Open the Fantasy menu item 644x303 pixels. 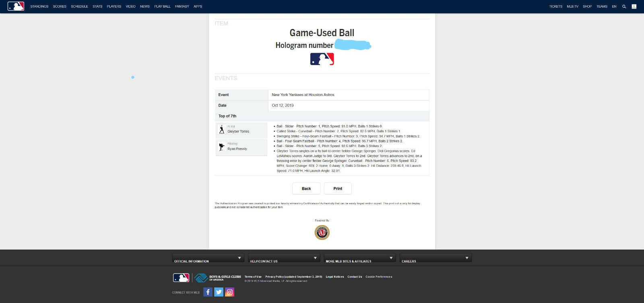click(x=182, y=6)
